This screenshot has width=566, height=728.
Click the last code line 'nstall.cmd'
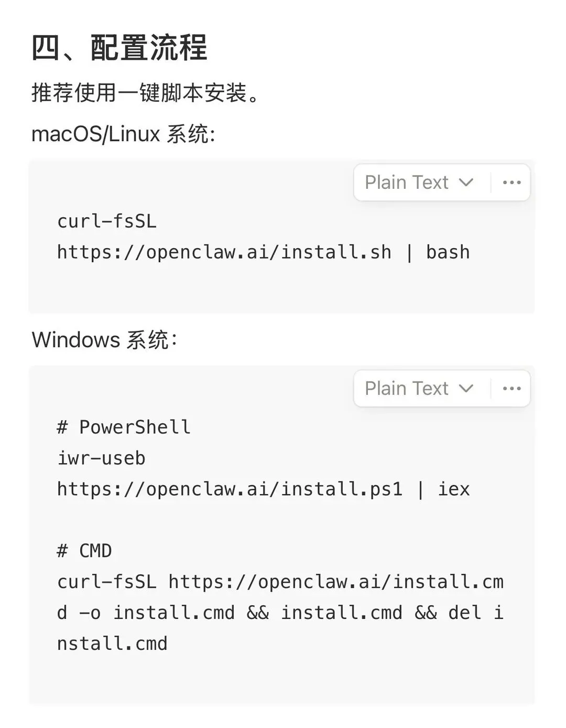[x=112, y=644]
